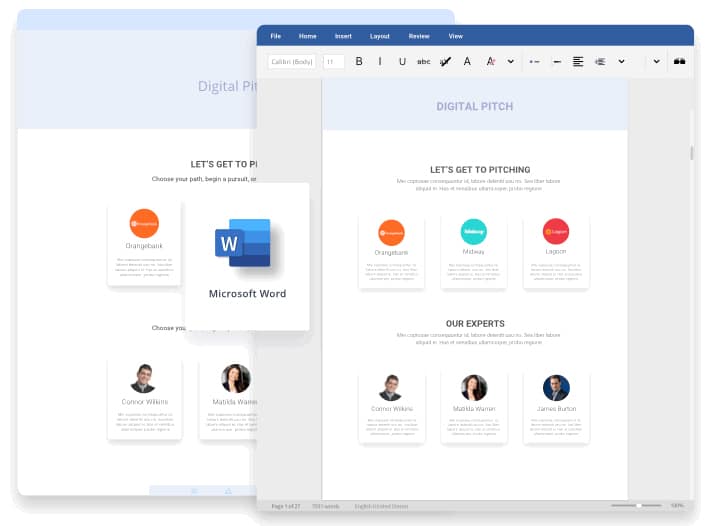Click the OUR EXPERTS heading
Image resolution: width=720 pixels, height=526 pixels.
[475, 324]
